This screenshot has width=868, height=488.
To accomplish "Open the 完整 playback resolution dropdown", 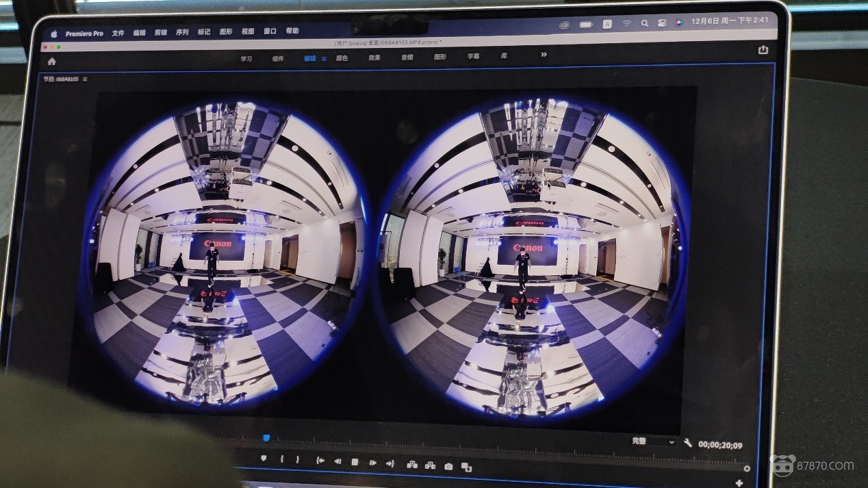I will pyautogui.click(x=652, y=441).
